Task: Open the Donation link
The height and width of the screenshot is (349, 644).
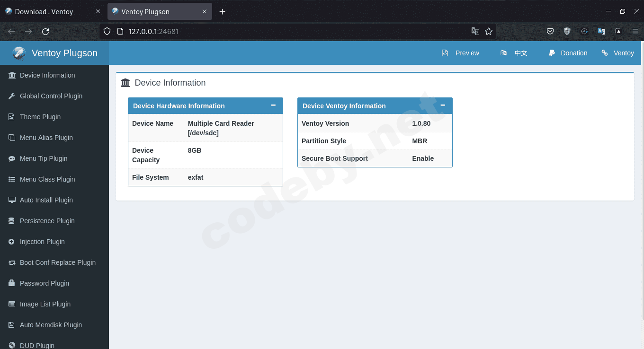Action: tap(568, 53)
